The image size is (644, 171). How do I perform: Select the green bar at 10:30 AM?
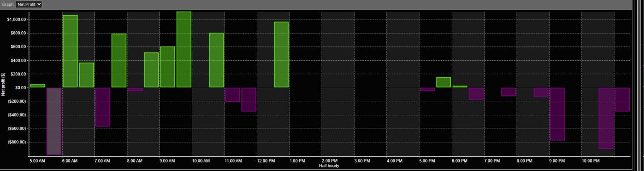point(216,60)
